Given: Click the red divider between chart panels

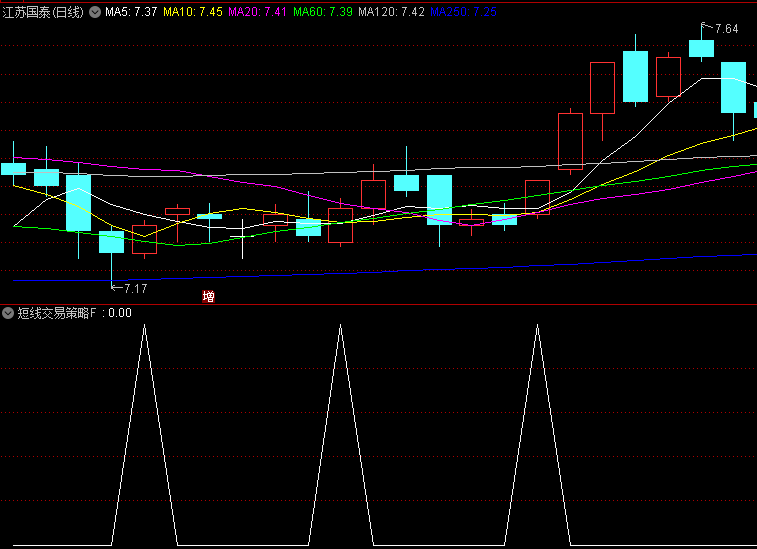Looking at the screenshot, I should coord(378,304).
